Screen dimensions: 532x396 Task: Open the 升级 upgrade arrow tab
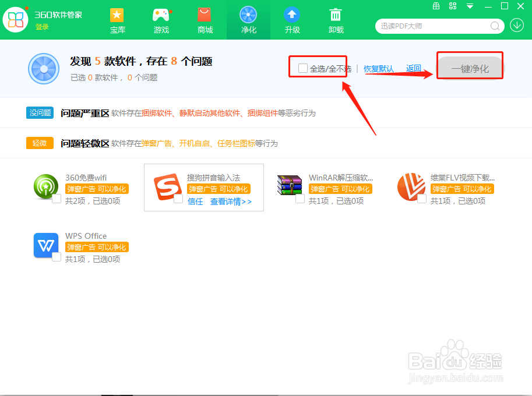(x=292, y=21)
